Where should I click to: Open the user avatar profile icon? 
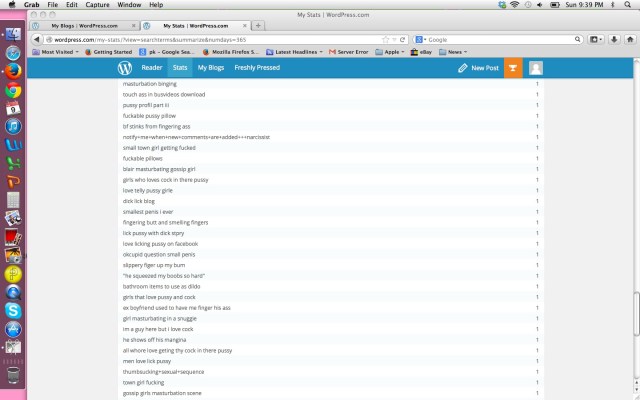(x=536, y=68)
